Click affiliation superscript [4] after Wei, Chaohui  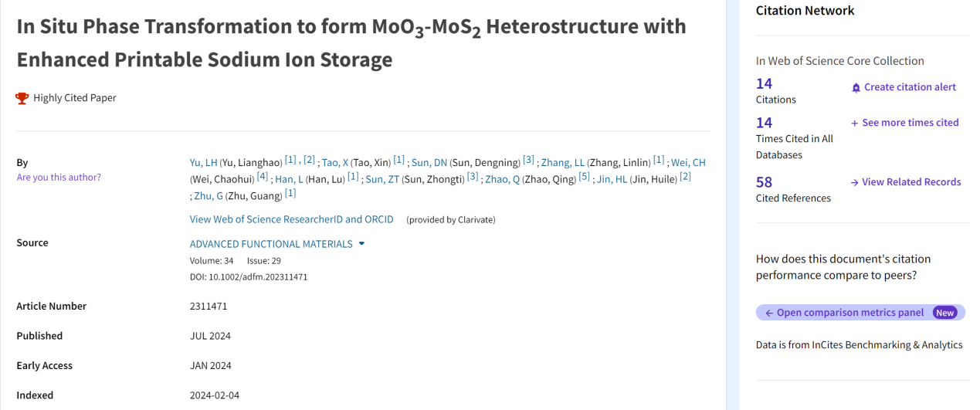(x=263, y=177)
